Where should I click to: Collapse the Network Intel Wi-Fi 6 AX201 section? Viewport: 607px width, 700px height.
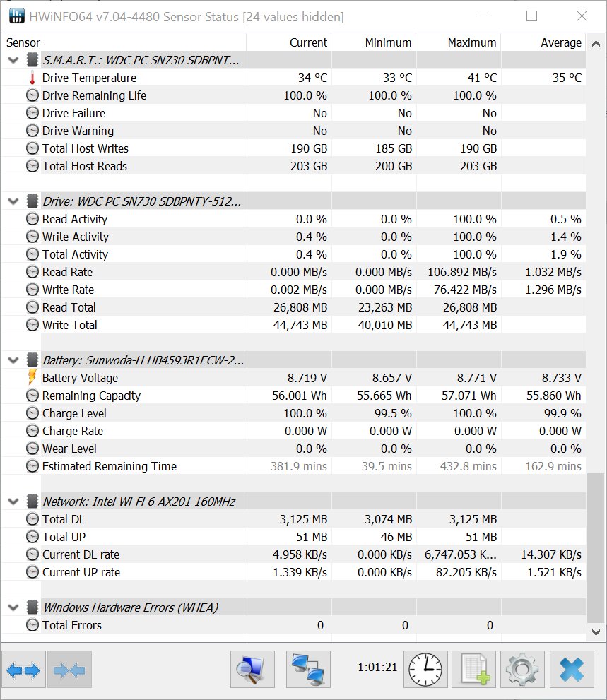click(x=13, y=502)
